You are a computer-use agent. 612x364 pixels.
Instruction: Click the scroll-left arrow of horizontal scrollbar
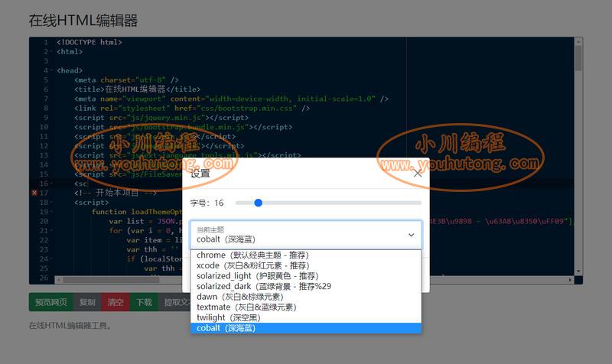pyautogui.click(x=59, y=280)
